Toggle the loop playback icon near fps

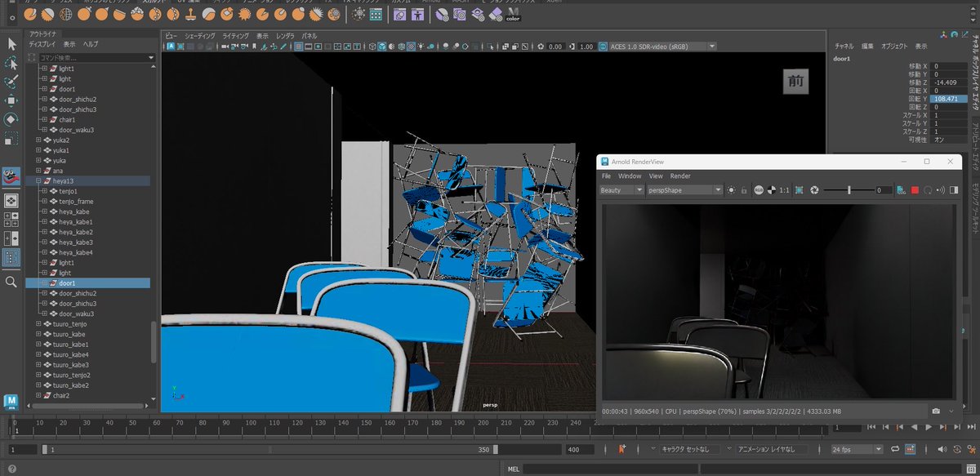(896, 450)
